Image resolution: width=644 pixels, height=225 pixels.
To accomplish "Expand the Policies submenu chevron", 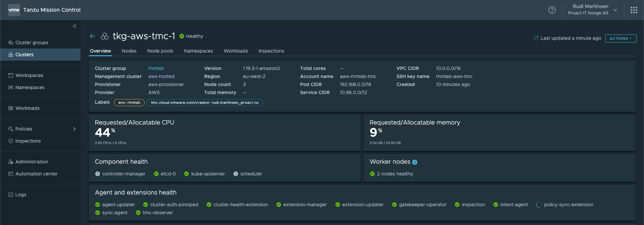I will [x=74, y=129].
